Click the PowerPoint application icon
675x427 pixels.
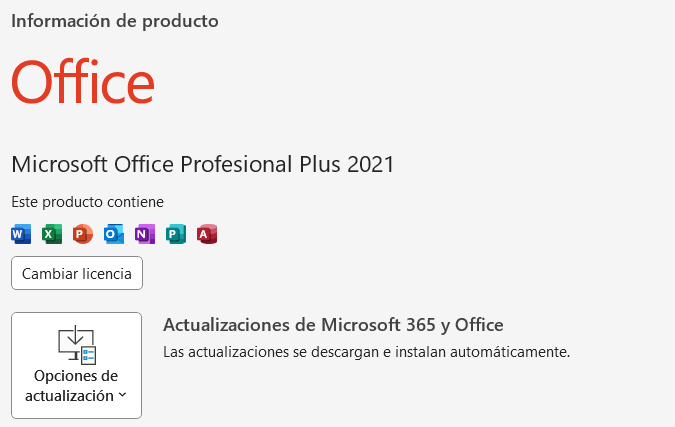point(83,234)
